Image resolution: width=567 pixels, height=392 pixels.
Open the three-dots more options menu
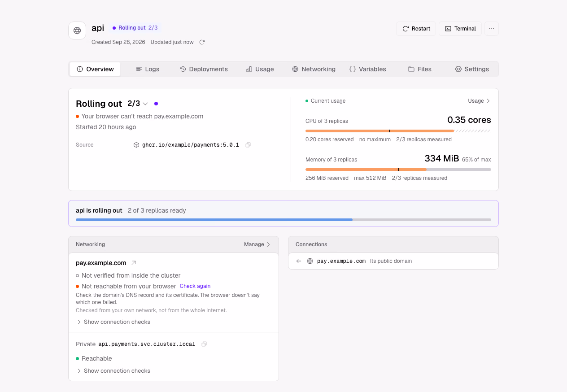coord(492,29)
